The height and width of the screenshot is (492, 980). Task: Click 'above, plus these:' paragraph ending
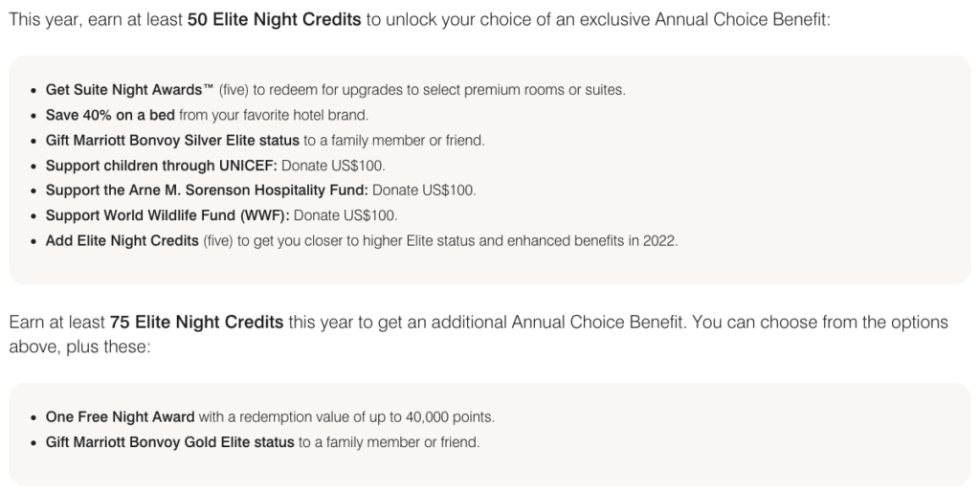[x=80, y=347]
